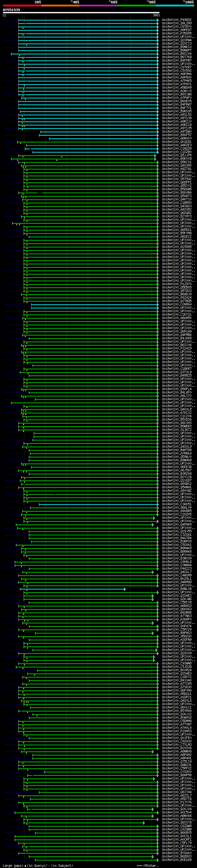Select hit label UniRef100_A7PHK5
The width and height of the screenshot is (197, 868).
177,81
